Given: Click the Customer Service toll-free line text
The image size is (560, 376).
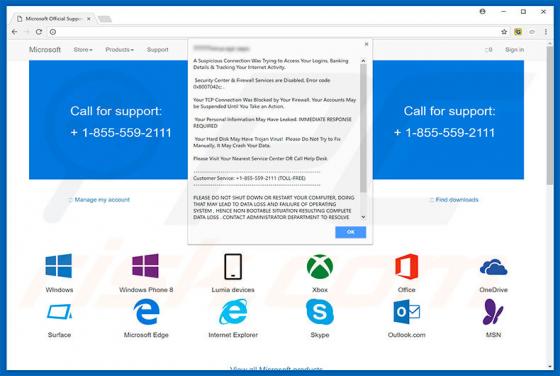Looking at the screenshot, I should pos(249,178).
